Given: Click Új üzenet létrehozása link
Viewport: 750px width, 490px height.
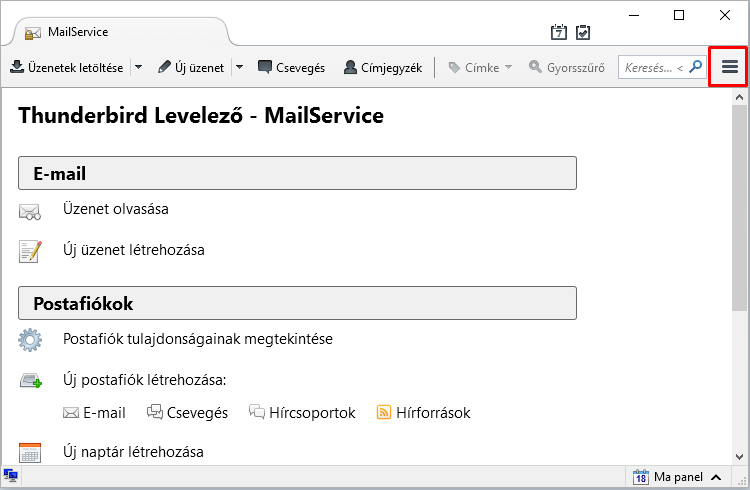Looking at the screenshot, I should click(134, 250).
